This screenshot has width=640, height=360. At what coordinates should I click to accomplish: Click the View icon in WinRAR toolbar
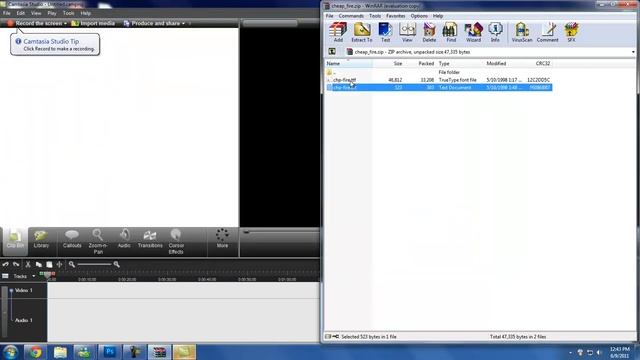407,32
